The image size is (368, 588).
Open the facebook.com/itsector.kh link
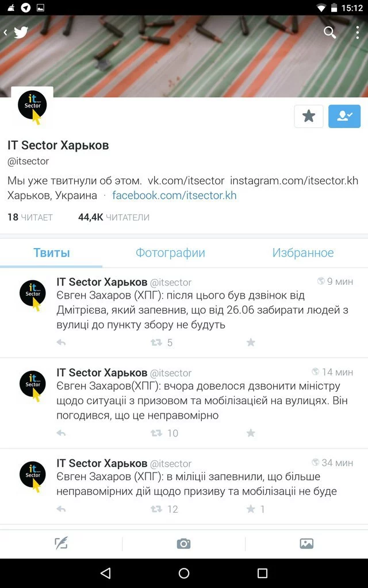click(x=174, y=195)
